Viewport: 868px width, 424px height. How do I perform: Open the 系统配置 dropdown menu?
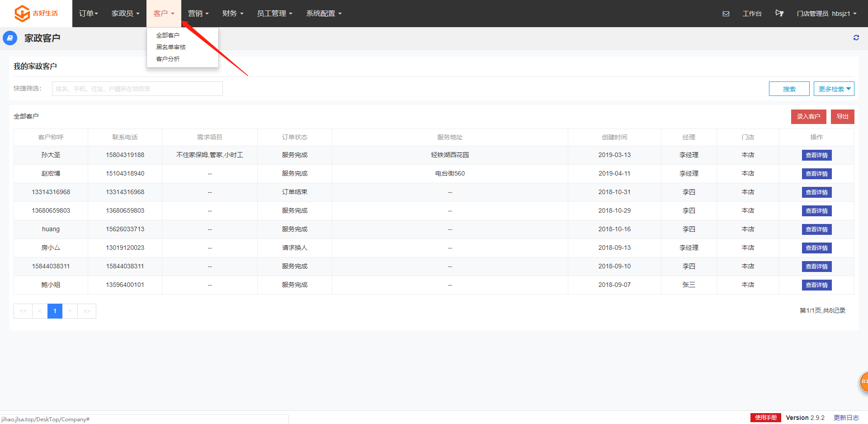pos(324,14)
